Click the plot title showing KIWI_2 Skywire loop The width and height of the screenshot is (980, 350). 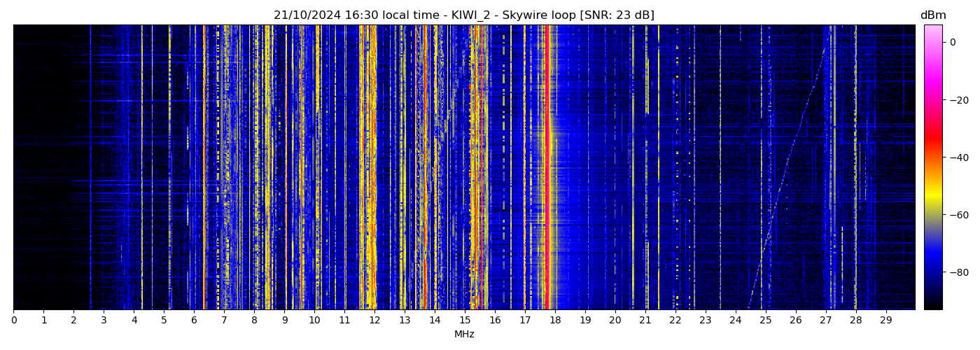click(463, 15)
